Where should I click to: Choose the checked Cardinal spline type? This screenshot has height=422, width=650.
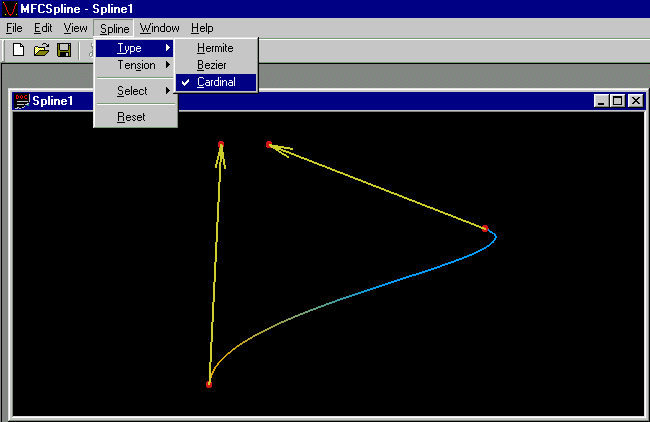216,82
